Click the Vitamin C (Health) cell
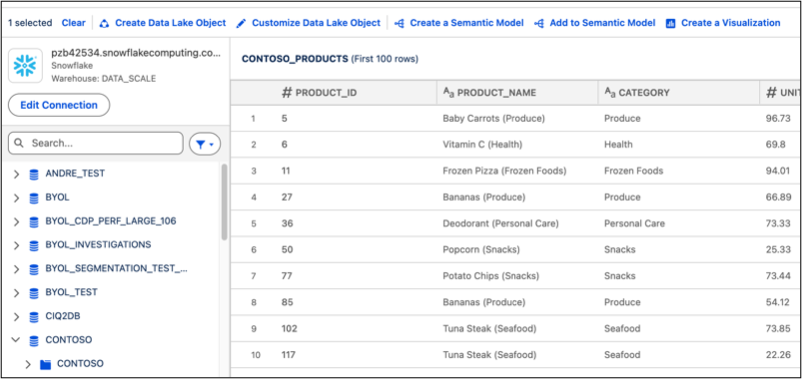This screenshot has height=379, width=802. 482,145
